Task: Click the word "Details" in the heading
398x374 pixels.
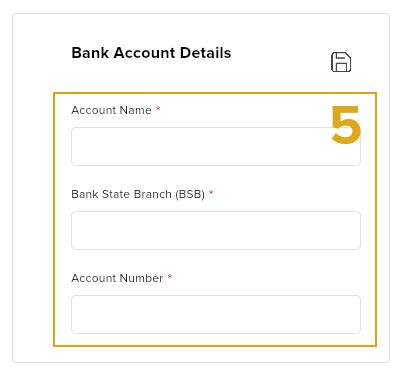Action: coord(205,53)
